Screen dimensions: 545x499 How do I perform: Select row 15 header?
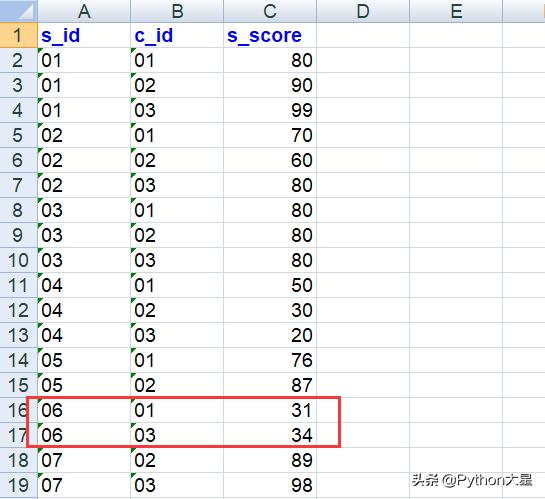18,385
